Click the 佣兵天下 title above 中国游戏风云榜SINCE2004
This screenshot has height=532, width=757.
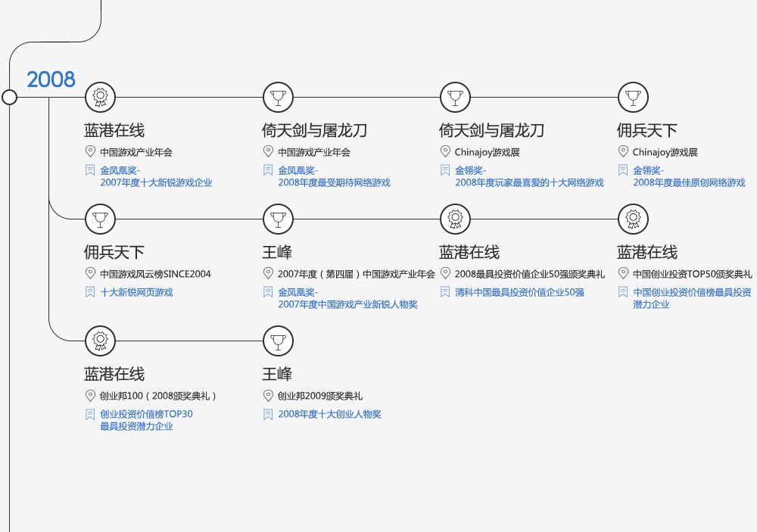coord(114,251)
